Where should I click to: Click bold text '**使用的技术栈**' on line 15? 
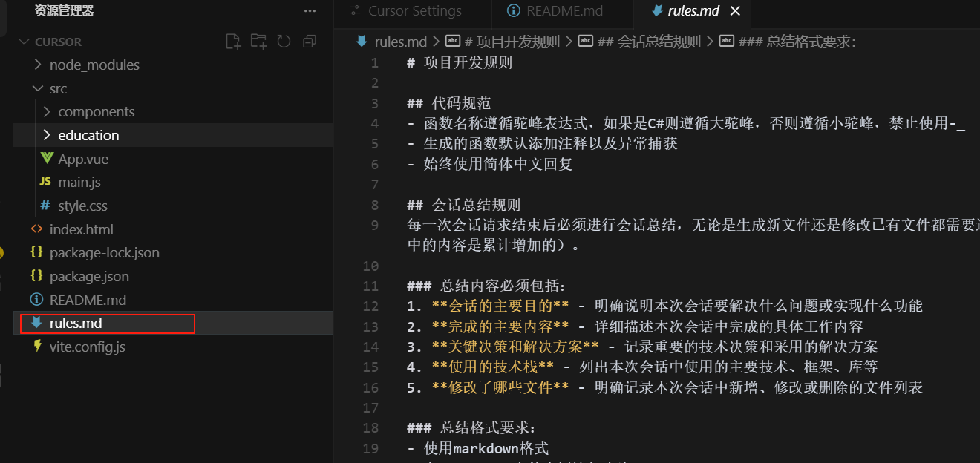click(x=493, y=367)
